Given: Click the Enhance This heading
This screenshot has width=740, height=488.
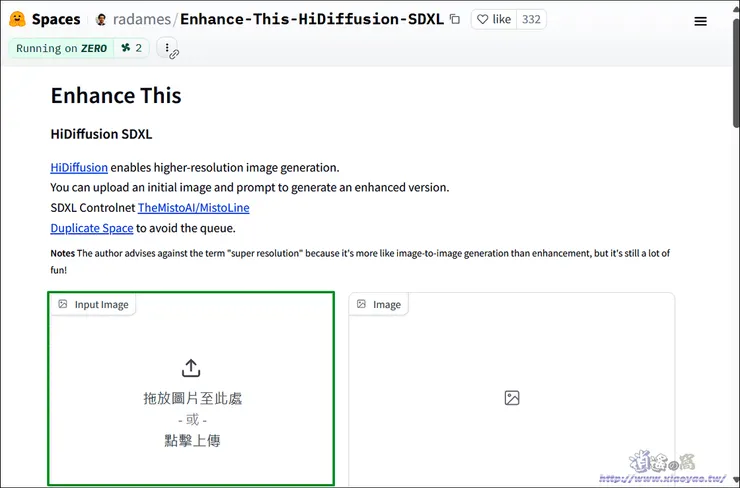Looking at the screenshot, I should coord(116,95).
